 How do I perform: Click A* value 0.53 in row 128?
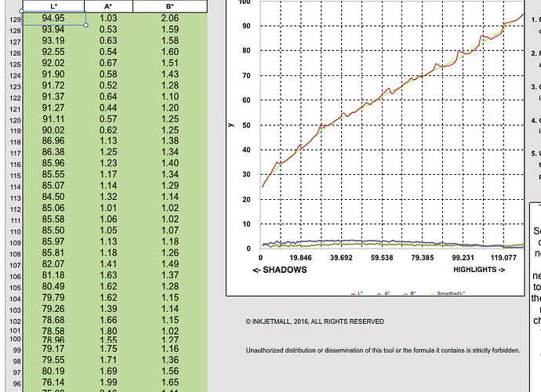[108, 29]
